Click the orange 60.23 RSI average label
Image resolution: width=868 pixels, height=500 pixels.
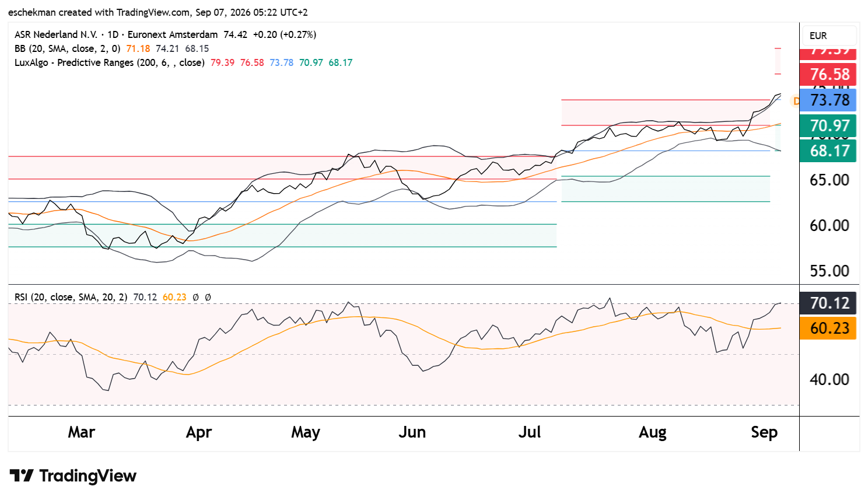[x=828, y=328]
